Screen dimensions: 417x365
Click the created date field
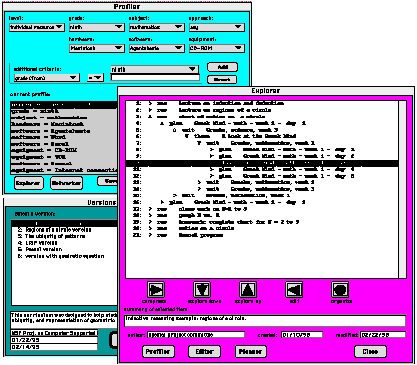coord(302,335)
